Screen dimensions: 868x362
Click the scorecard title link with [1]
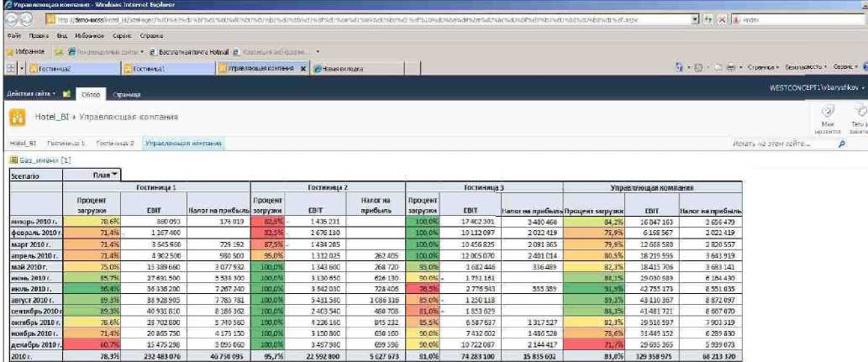pos(45,160)
